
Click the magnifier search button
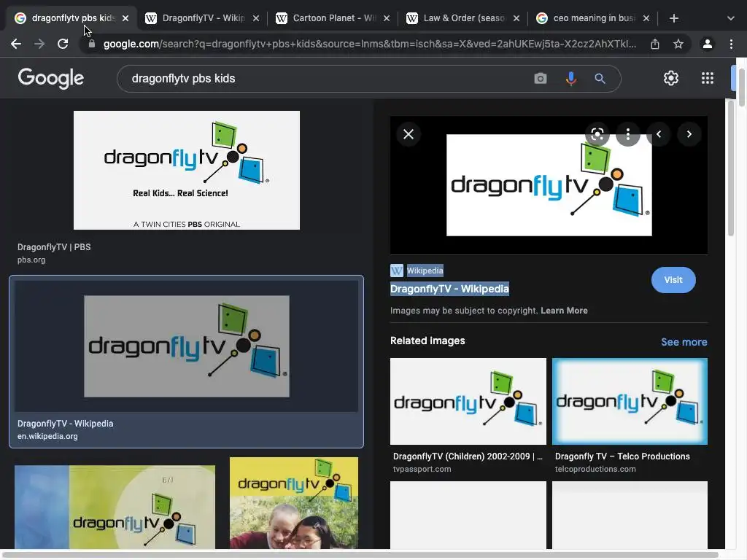point(600,78)
